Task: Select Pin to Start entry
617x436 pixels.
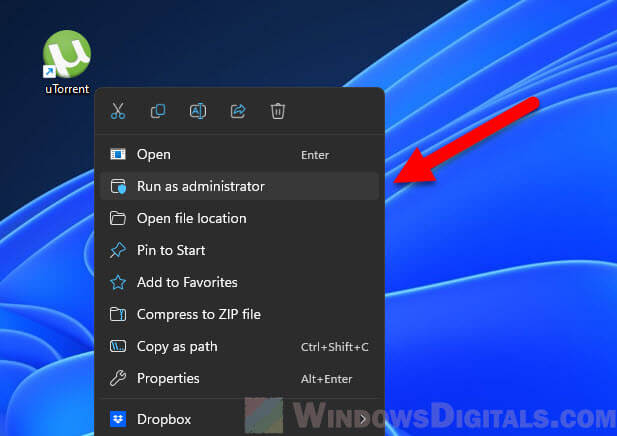Action: 171,250
